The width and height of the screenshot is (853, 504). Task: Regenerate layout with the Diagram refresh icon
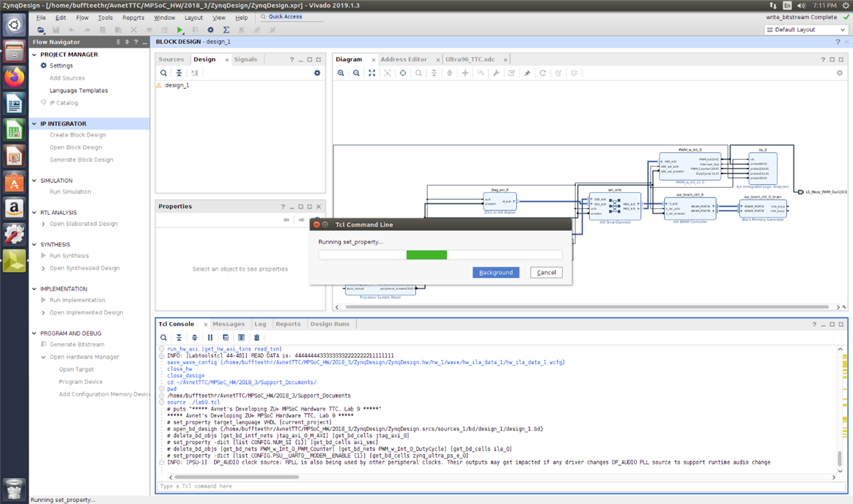[543, 73]
